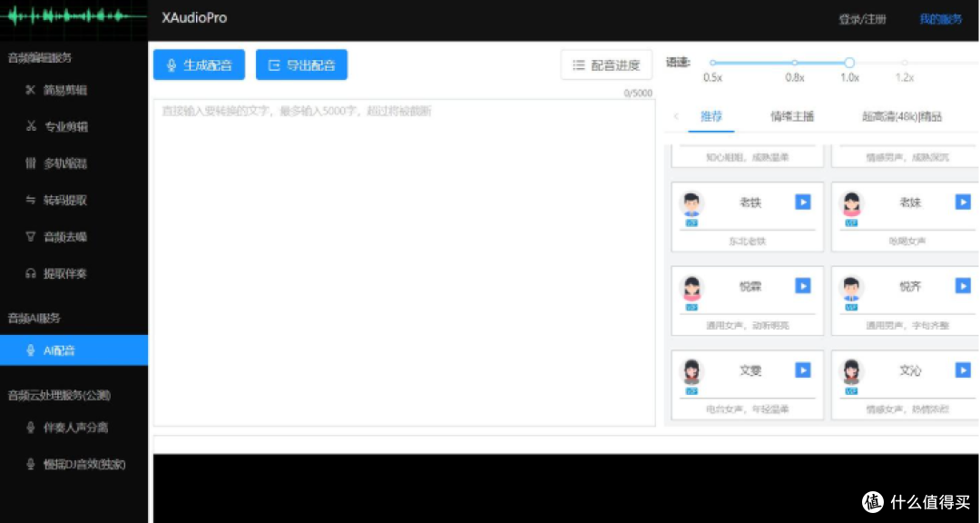The image size is (980, 523).
Task: Click the 音频云处理服务(公测) section heading
Action: click(x=59, y=395)
